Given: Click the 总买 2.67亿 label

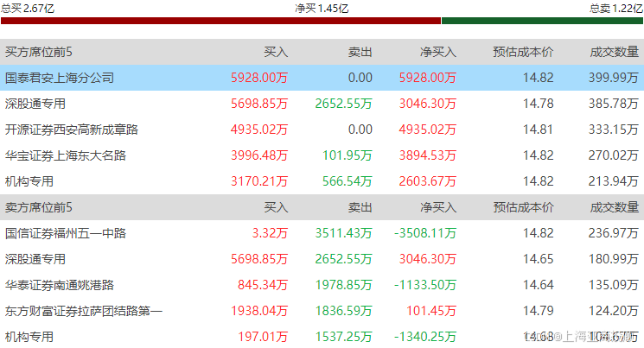Looking at the screenshot, I should [x=28, y=9].
